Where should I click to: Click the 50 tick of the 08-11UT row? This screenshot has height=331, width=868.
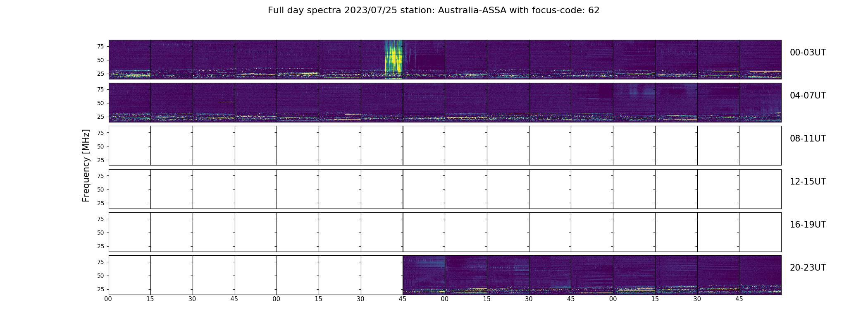click(x=100, y=146)
